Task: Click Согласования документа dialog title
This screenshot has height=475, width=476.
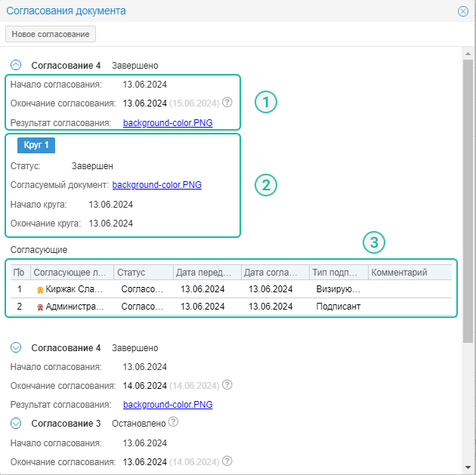Action: pos(66,11)
